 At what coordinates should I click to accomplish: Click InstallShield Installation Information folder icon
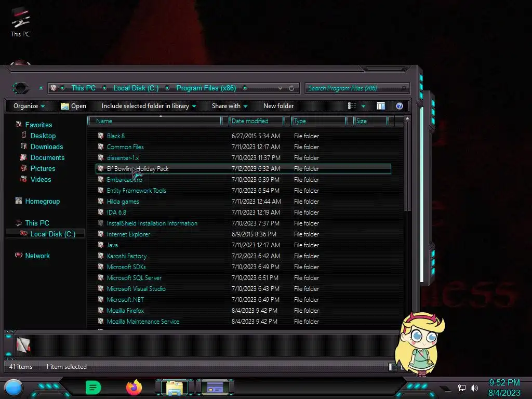pyautogui.click(x=101, y=223)
